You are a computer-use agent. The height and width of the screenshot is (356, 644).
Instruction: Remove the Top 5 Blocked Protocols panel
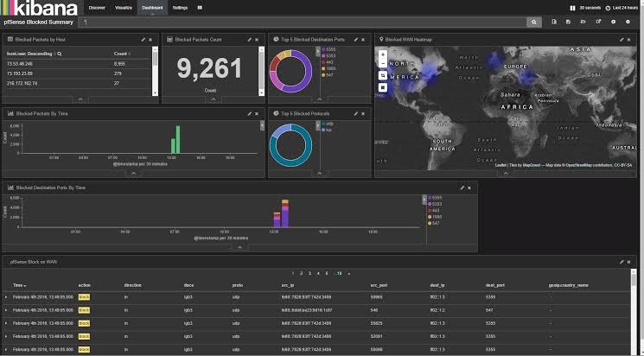click(363, 114)
